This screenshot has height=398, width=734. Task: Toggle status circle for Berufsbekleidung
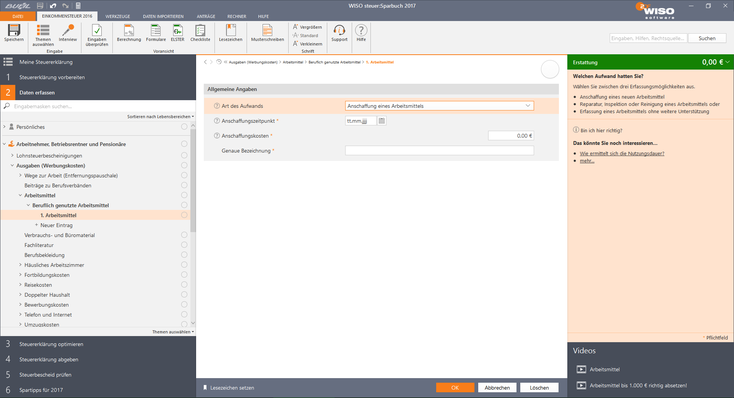(184, 255)
